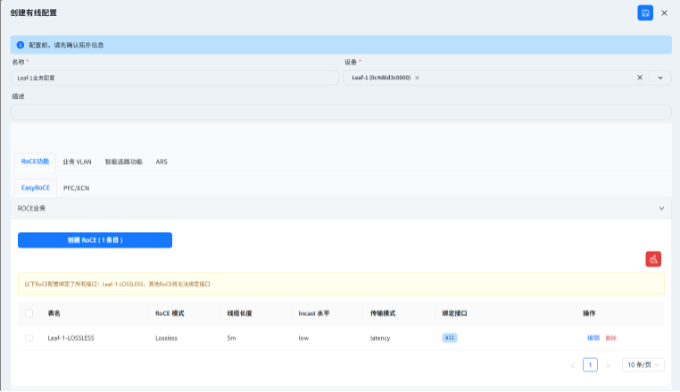The image size is (680, 392).
Task: Click the red batch delete icon
Action: pos(653,259)
